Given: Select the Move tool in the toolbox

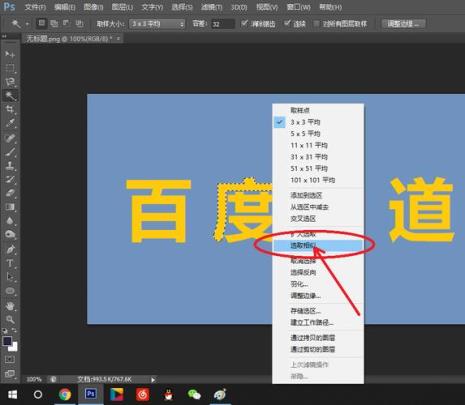Looking at the screenshot, I should (x=10, y=54).
